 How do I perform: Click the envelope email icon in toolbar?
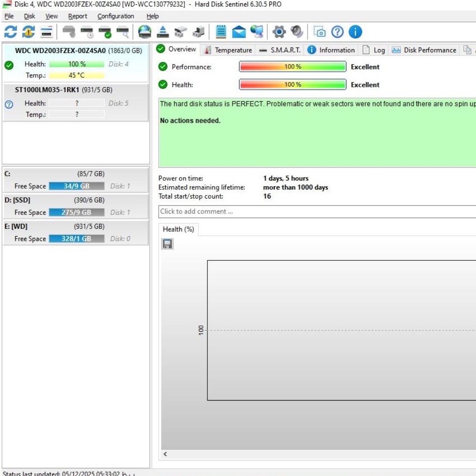pyautogui.click(x=239, y=32)
